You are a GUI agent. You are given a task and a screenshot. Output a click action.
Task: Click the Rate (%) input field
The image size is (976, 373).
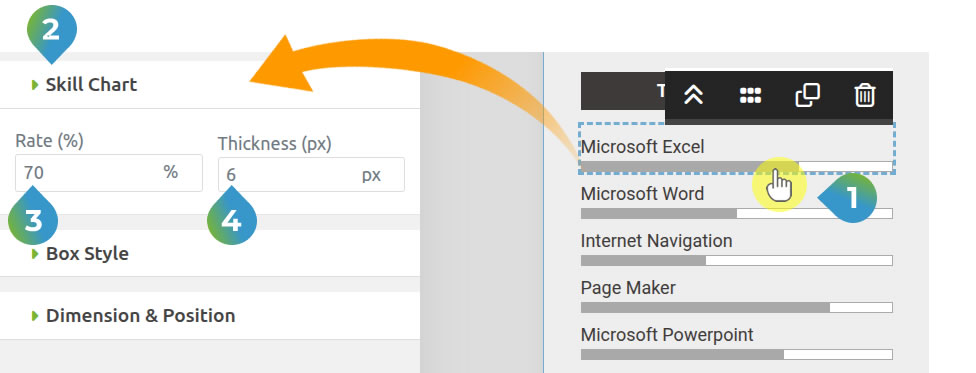(x=109, y=172)
